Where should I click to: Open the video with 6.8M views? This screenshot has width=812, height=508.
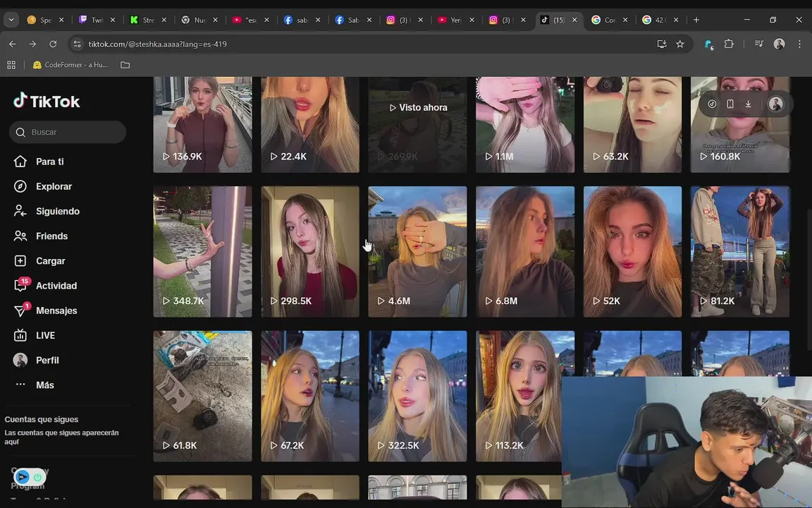(525, 251)
